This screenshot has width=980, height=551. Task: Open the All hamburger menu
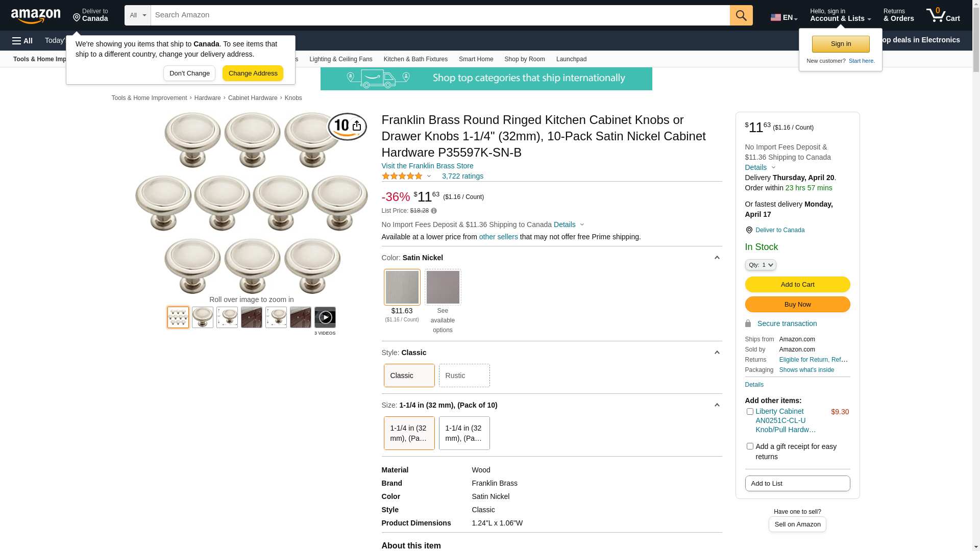22,41
